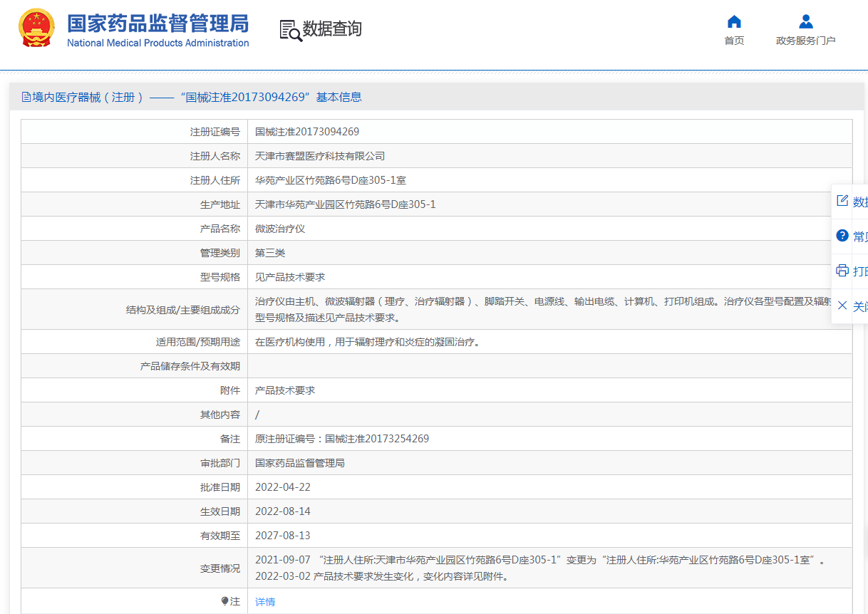
Task: Click the 批准日期 row label
Action: [x=220, y=487]
